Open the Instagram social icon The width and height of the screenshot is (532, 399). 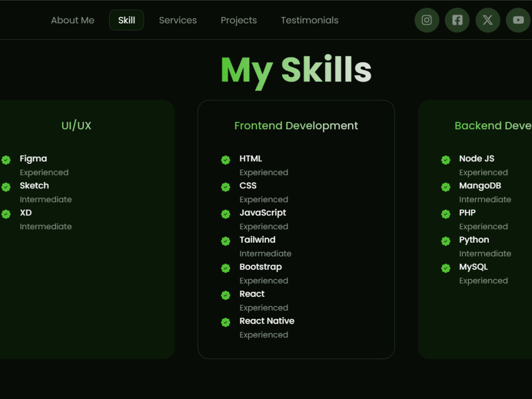coord(427,20)
